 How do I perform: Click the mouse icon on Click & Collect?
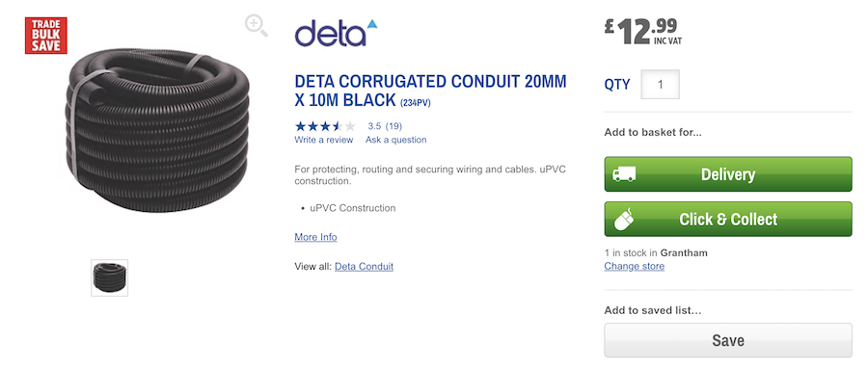pos(624,220)
